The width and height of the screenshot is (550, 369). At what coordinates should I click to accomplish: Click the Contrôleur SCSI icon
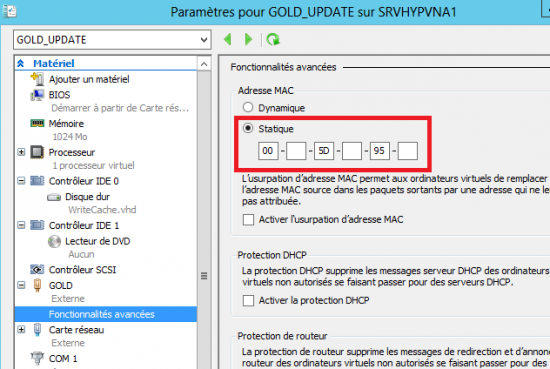[x=37, y=269]
